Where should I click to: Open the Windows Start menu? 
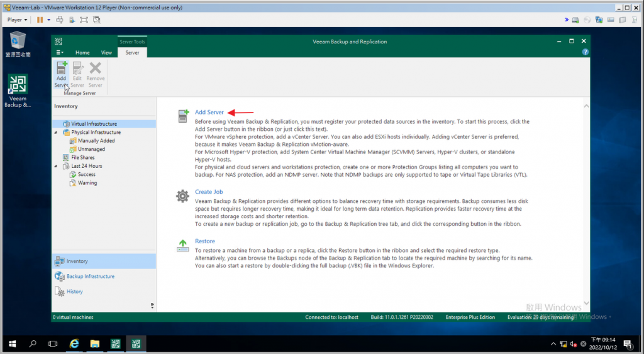(x=13, y=344)
